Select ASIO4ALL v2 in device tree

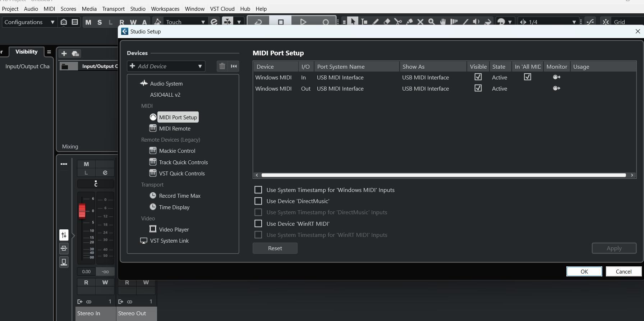click(x=165, y=95)
